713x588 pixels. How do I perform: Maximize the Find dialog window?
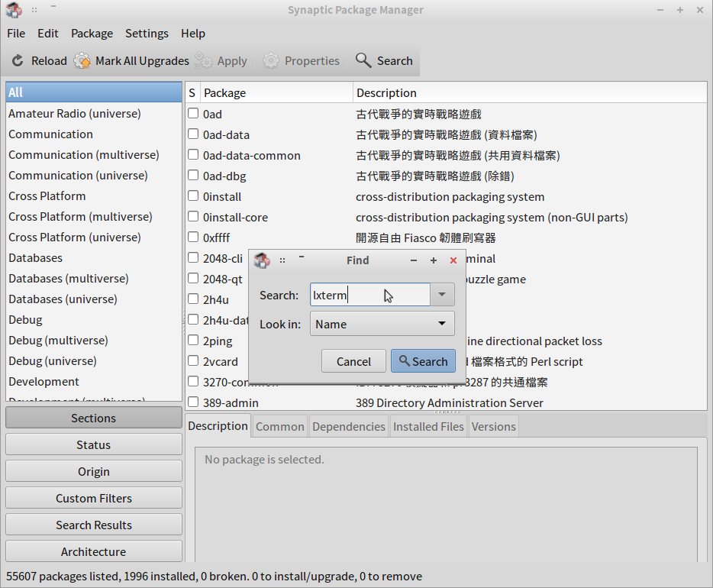434,260
